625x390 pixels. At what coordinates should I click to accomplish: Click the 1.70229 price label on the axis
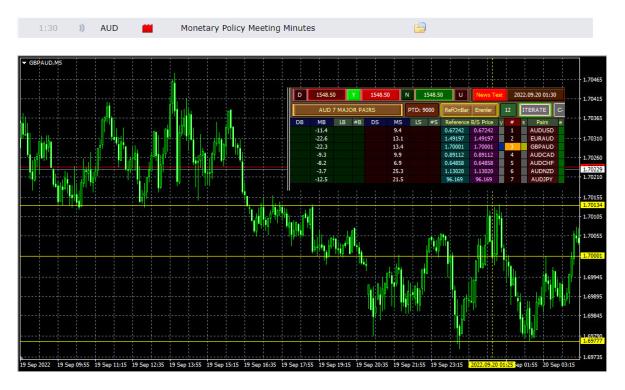click(593, 169)
